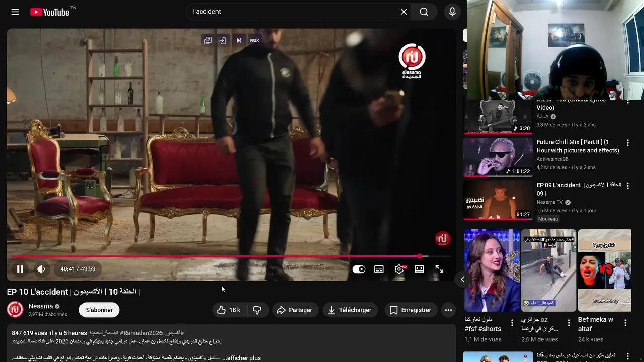Open more actions ellipsis beside Enregistrer
The width and height of the screenshot is (644, 362).
(x=448, y=310)
